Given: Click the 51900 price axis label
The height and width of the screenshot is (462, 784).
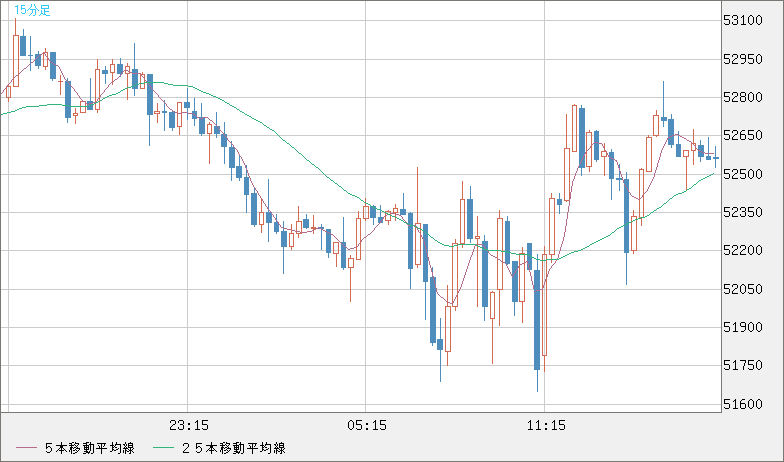Looking at the screenshot, I should point(743,327).
